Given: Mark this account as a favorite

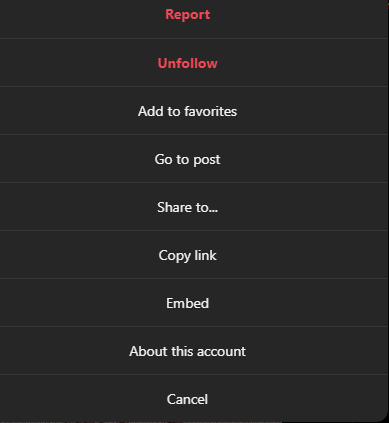Looking at the screenshot, I should [x=188, y=111].
